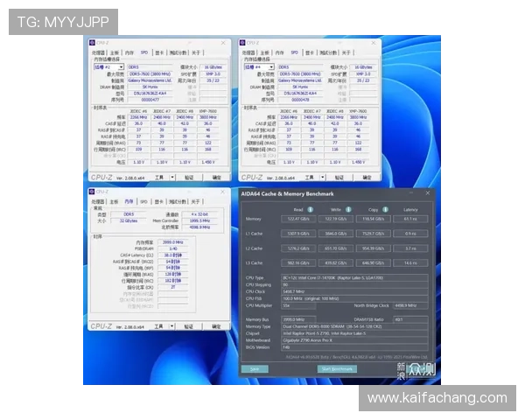Select the 关于 tab in the Slot #4 CPU-Z window

point(346,52)
